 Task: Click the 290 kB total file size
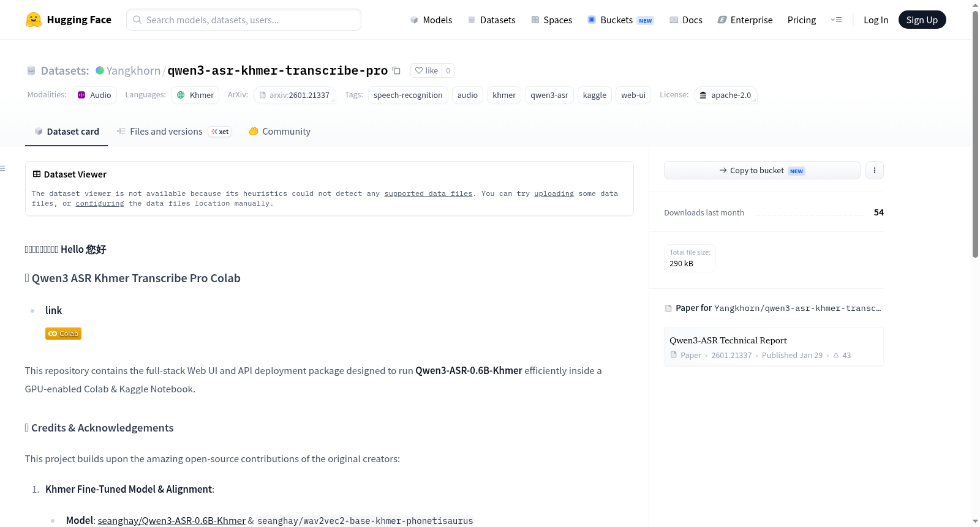(681, 263)
